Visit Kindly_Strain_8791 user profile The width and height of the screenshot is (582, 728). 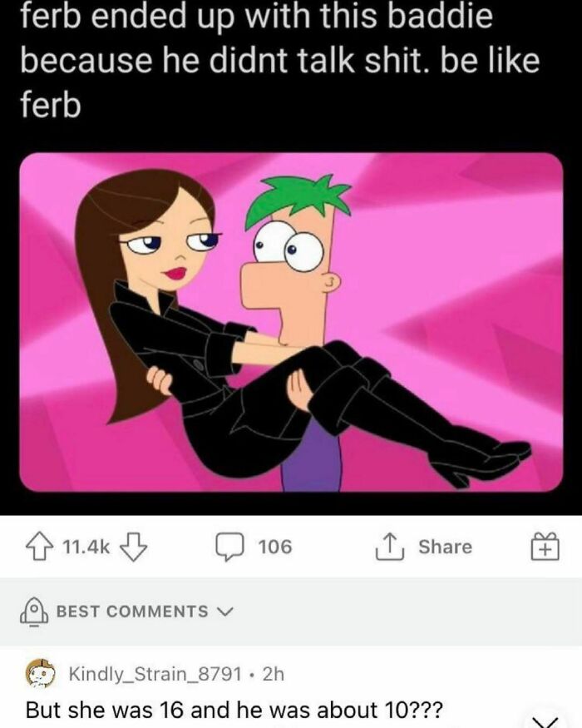tap(155, 674)
